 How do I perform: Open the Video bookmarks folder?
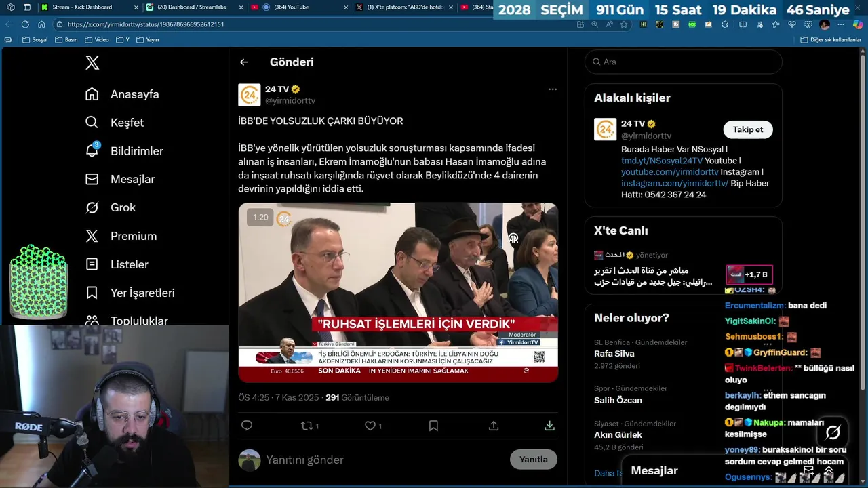pyautogui.click(x=96, y=40)
